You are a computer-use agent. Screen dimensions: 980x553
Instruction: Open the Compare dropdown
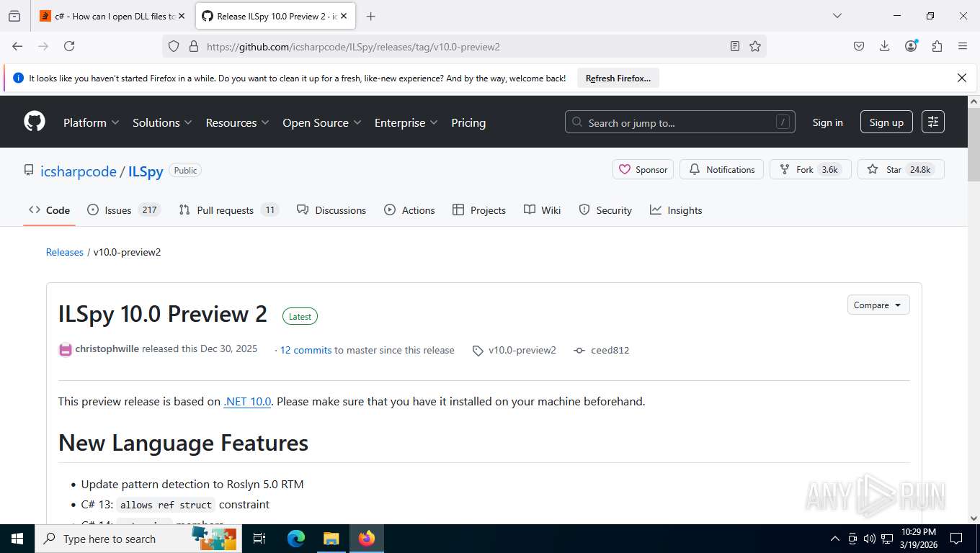click(x=878, y=305)
